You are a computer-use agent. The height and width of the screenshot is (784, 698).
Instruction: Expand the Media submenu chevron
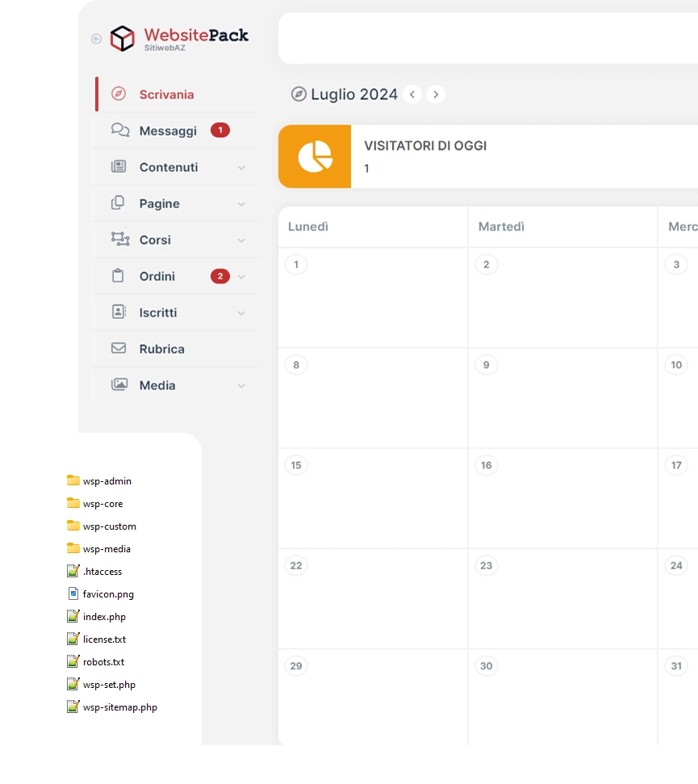coord(241,386)
